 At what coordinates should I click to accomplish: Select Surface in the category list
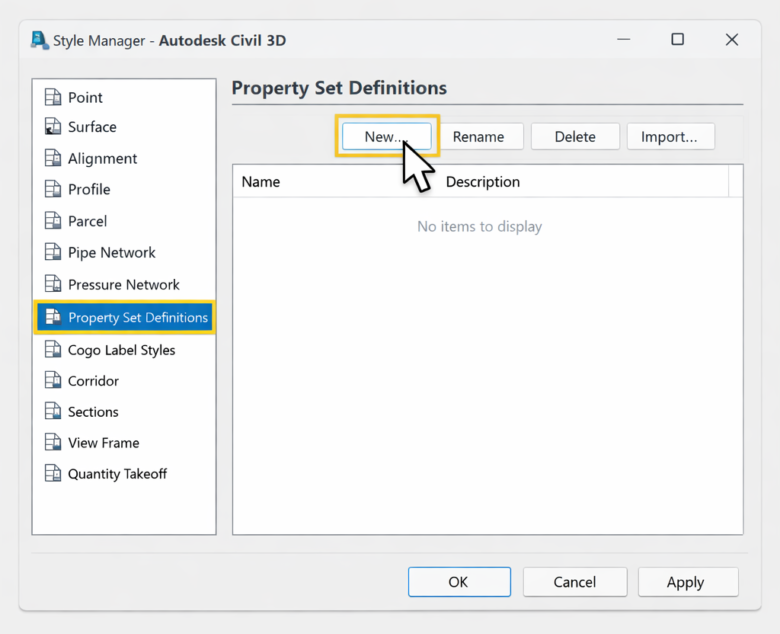pos(124,127)
